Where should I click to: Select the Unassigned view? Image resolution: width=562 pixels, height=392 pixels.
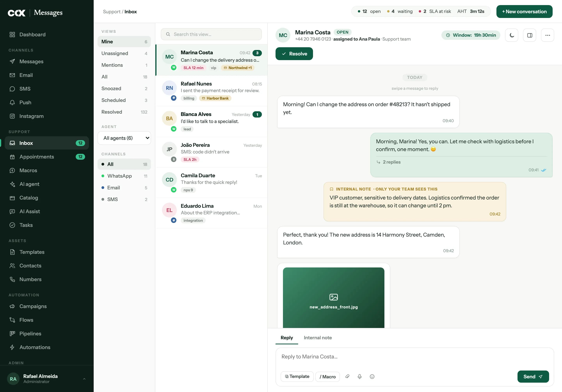[x=124, y=53]
